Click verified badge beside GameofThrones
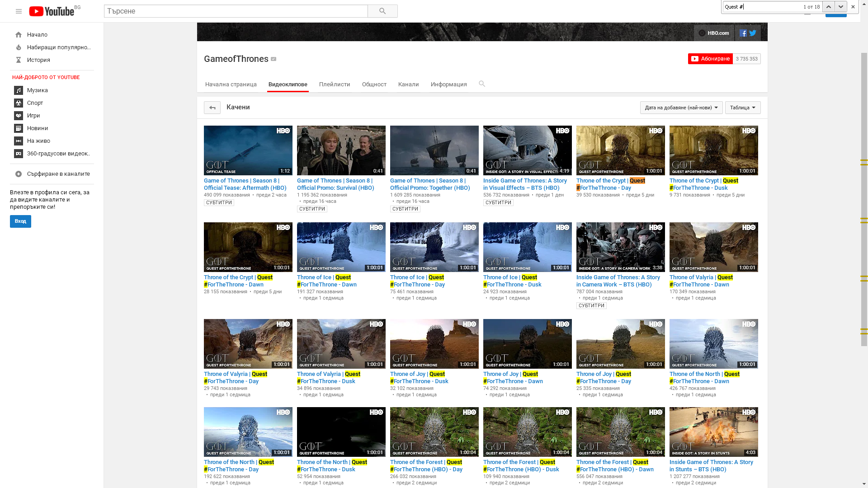 click(274, 59)
